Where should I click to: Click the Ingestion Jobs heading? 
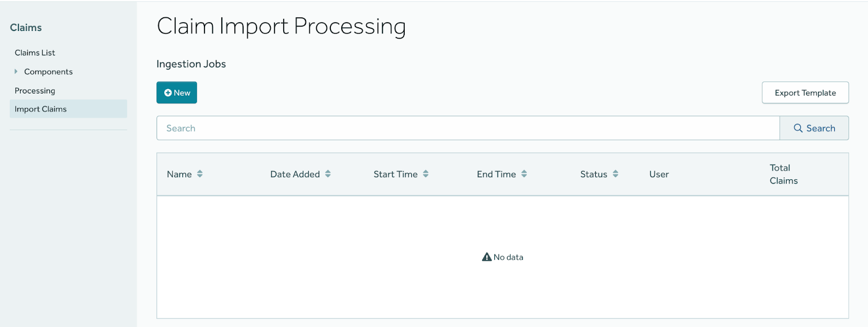point(191,64)
